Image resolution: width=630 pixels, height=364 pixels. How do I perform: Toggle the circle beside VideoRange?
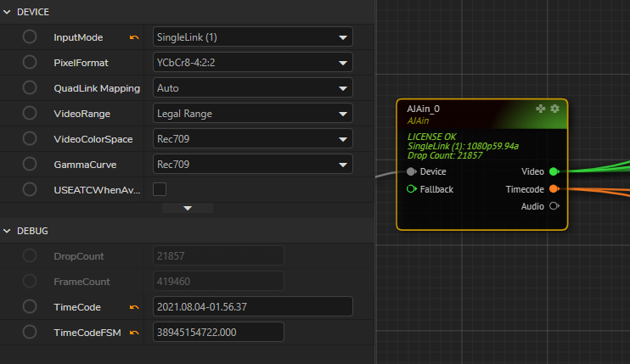pyautogui.click(x=30, y=113)
